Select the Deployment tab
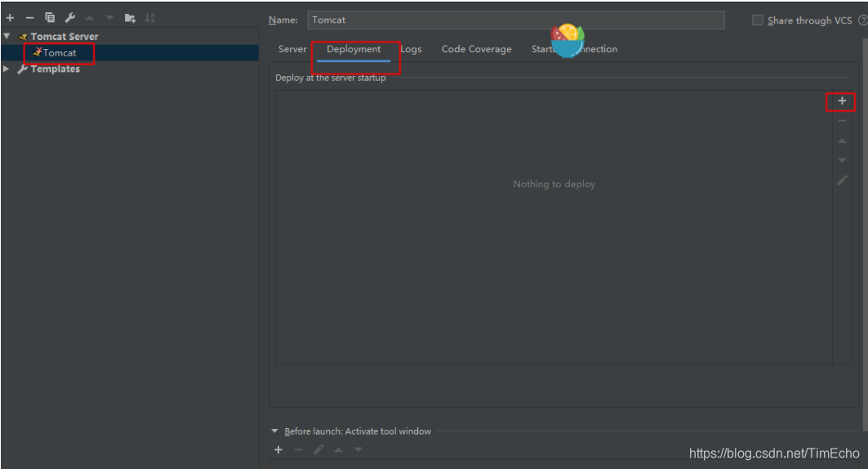 [x=354, y=49]
